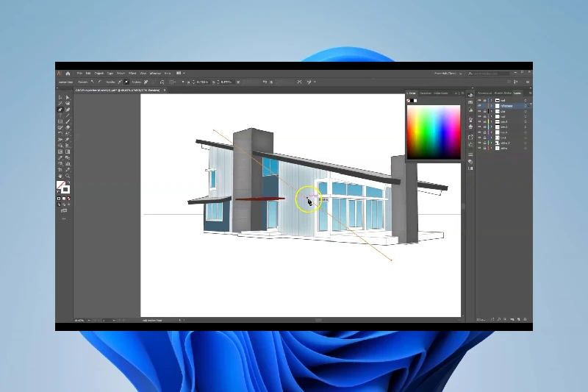Open the Object menu

click(x=98, y=74)
